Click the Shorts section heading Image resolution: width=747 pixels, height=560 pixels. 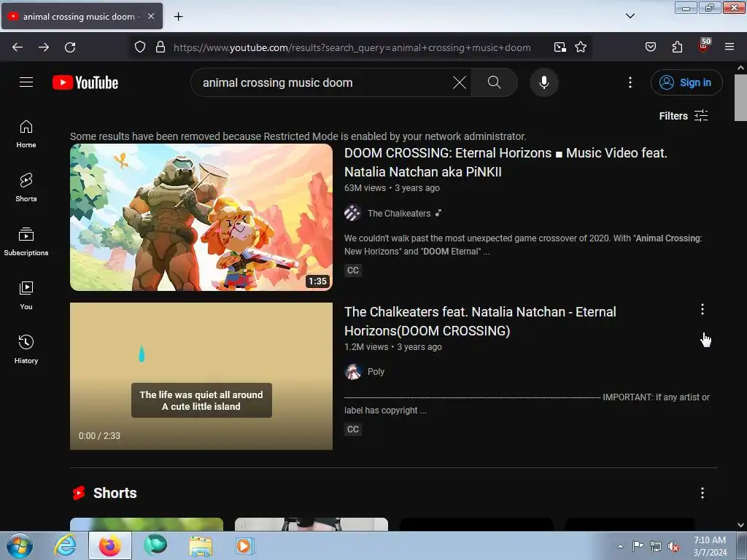click(x=115, y=493)
